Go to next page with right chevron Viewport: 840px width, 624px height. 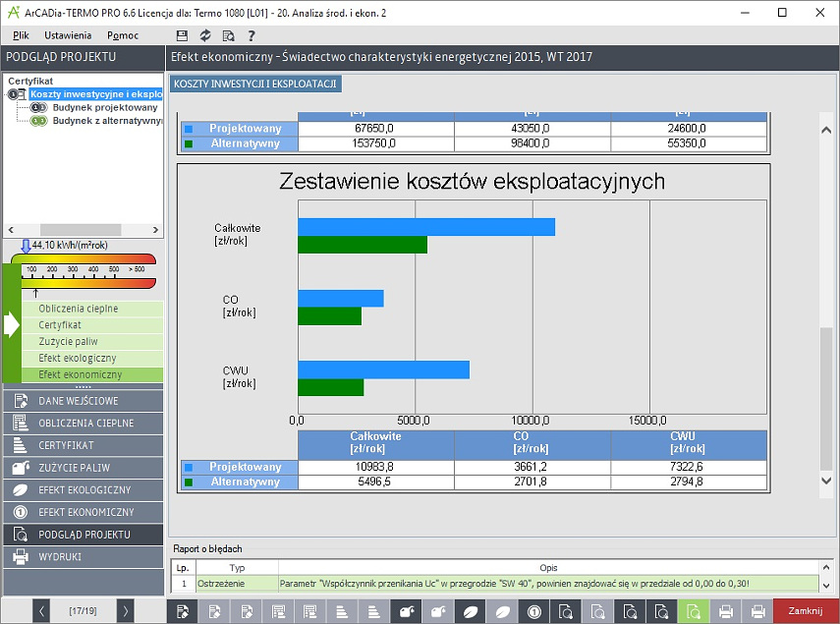126,611
